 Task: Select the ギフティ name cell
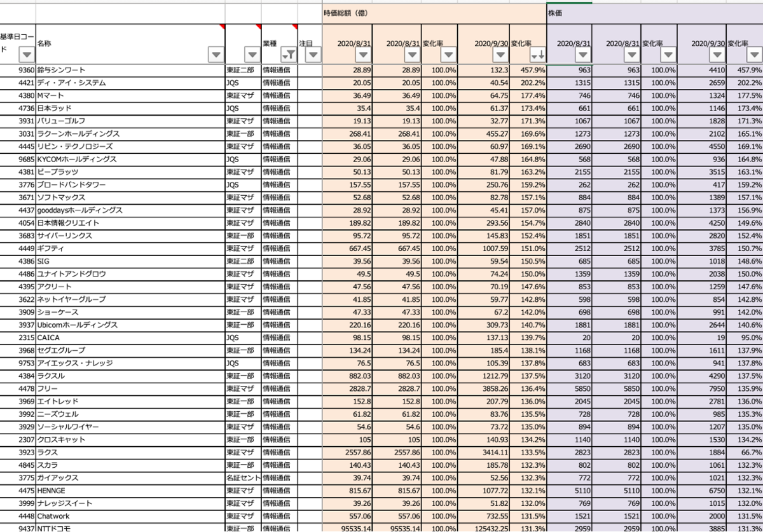pyautogui.click(x=130, y=248)
